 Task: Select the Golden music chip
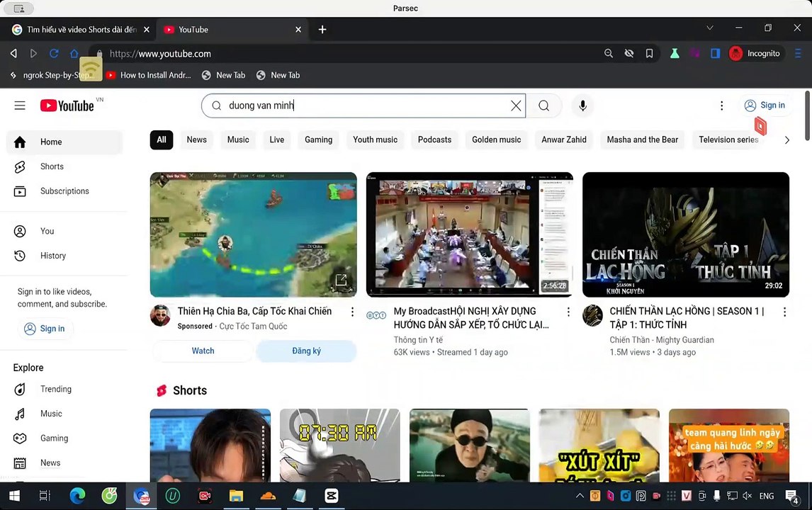(496, 140)
